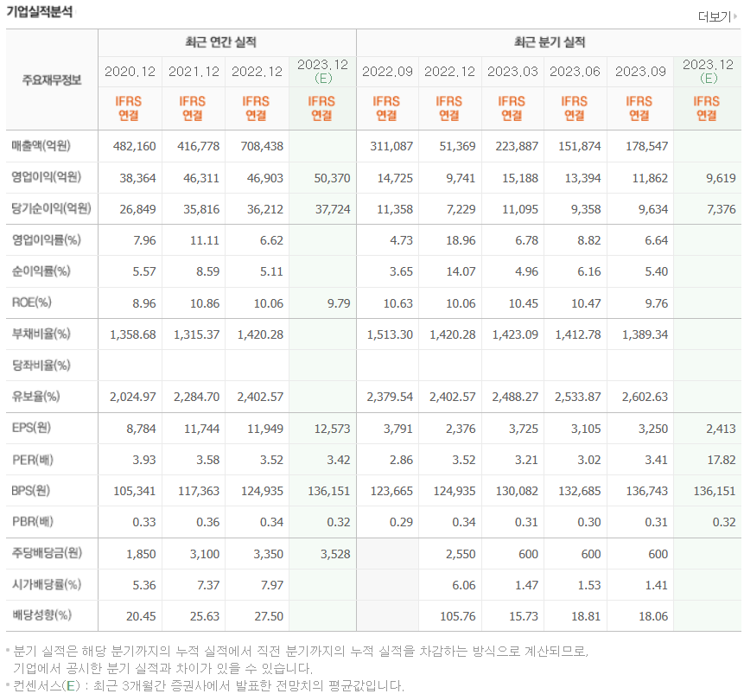The height and width of the screenshot is (700, 744).
Task: Click the quarterly 2023.06 column header
Action: (575, 71)
